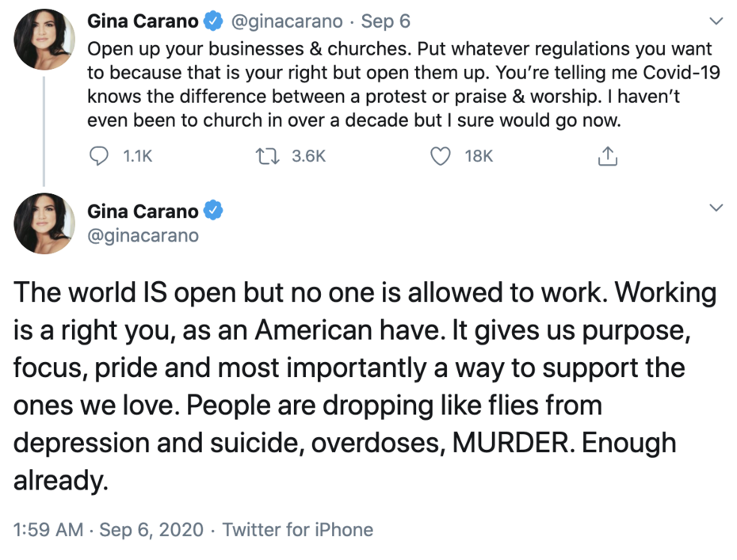The width and height of the screenshot is (737, 560).
Task: Like the first tweet via heart icon
Action: [x=440, y=157]
